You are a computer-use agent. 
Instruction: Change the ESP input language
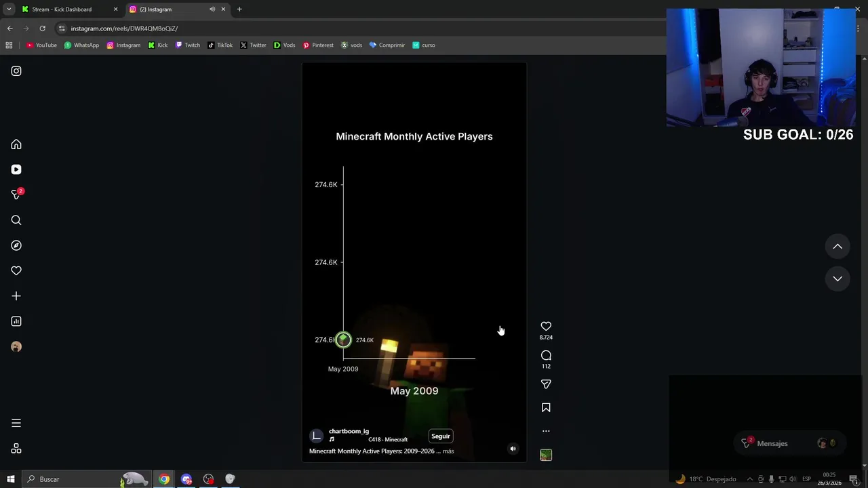806,479
